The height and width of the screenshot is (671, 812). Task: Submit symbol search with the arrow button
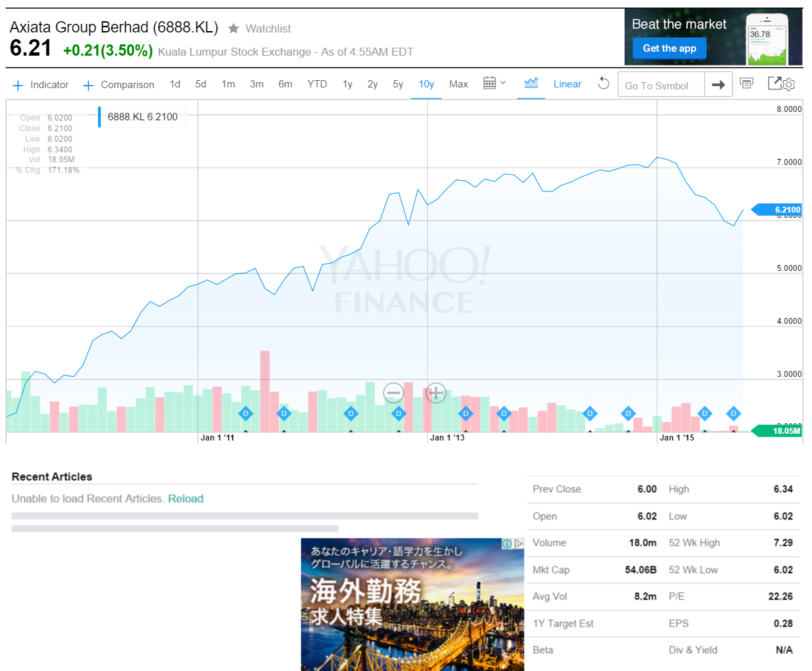click(x=718, y=85)
